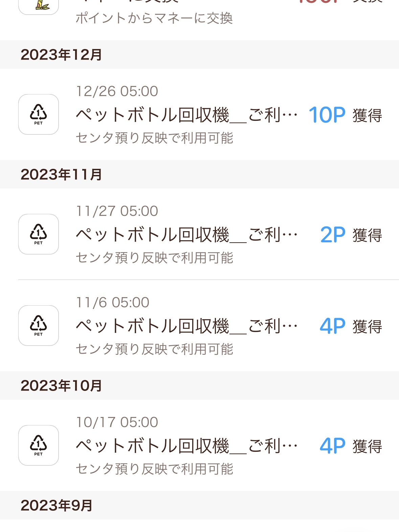This screenshot has width=399, height=532.
Task: Select the 2P 獲得 points amount
Action: coord(351,235)
